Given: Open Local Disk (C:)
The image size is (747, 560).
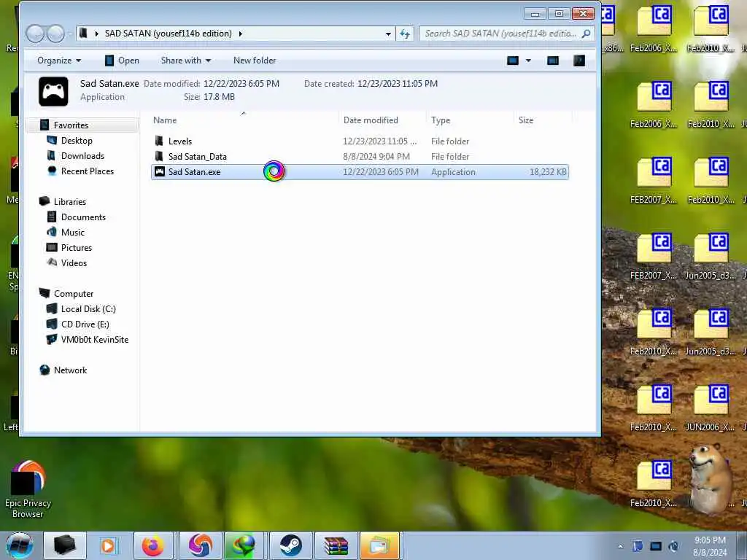Looking at the screenshot, I should point(88,309).
